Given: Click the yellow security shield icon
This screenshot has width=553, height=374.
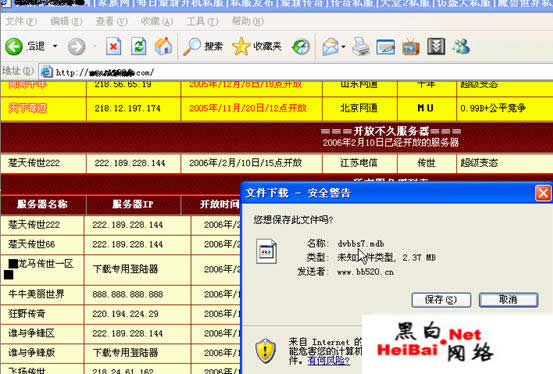Looking at the screenshot, I should point(266,350).
